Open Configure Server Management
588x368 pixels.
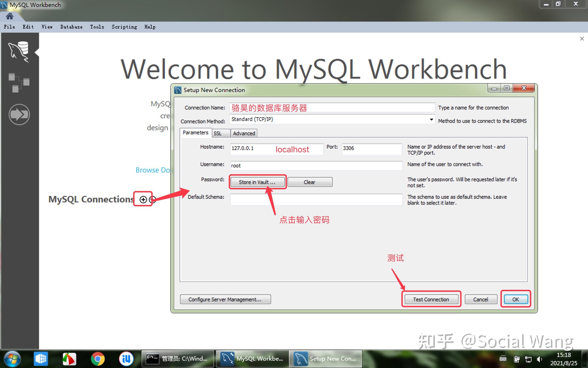225,299
